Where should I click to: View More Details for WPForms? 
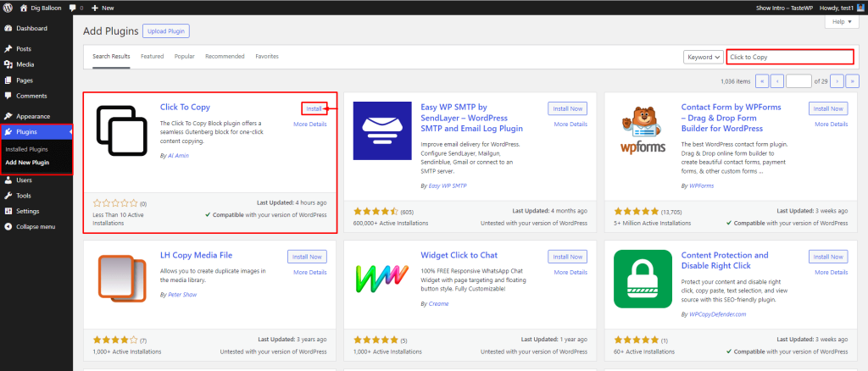(x=832, y=125)
